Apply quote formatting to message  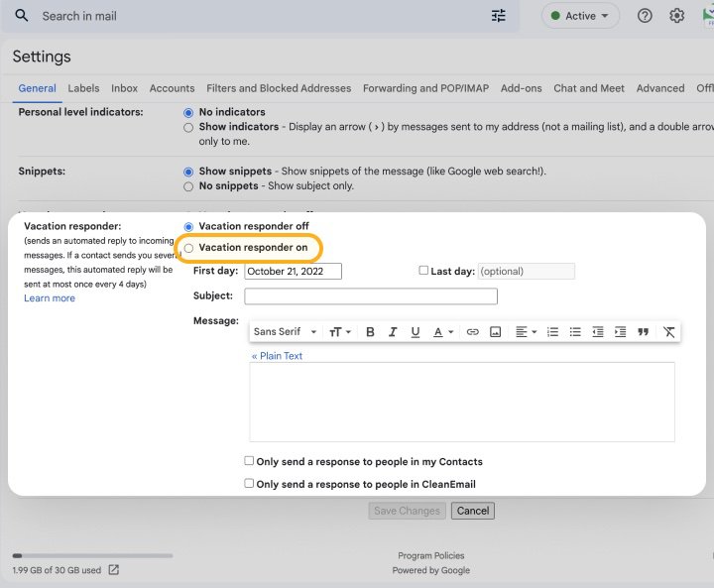tap(643, 332)
